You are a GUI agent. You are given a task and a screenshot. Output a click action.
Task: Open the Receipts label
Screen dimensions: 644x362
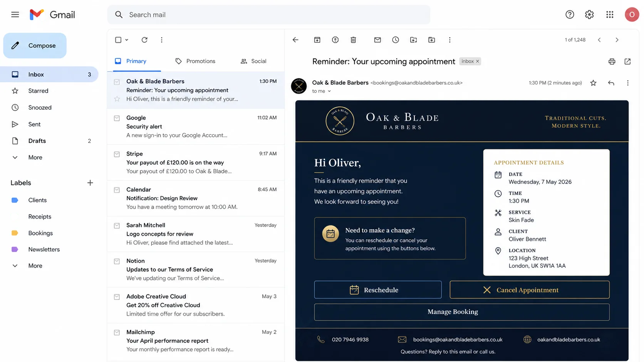pyautogui.click(x=40, y=217)
